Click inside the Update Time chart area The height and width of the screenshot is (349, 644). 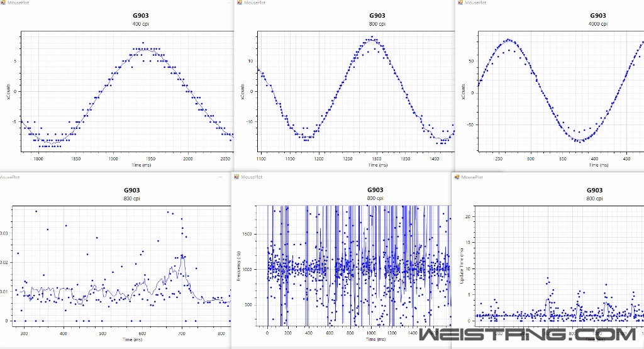click(x=559, y=265)
